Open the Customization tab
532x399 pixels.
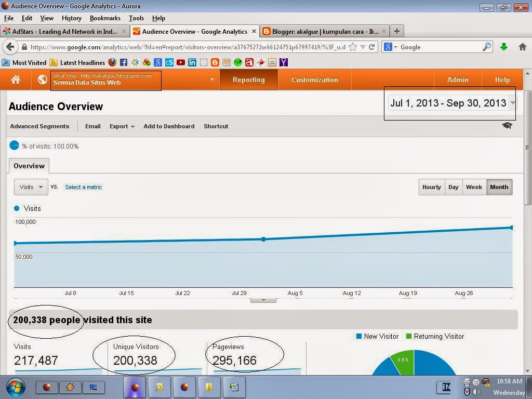315,79
